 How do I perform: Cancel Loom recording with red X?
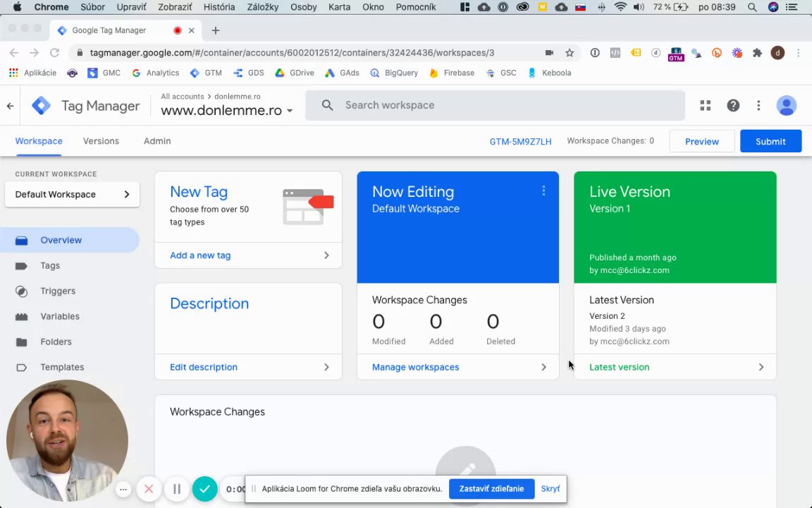point(149,489)
